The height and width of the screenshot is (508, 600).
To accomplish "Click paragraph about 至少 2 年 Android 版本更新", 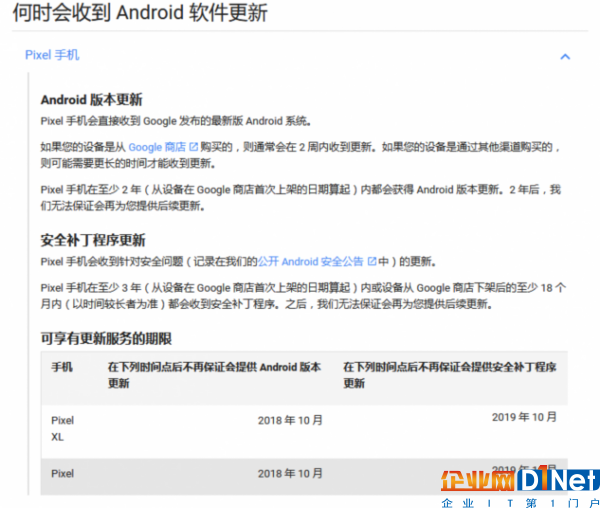I will pyautogui.click(x=301, y=198).
